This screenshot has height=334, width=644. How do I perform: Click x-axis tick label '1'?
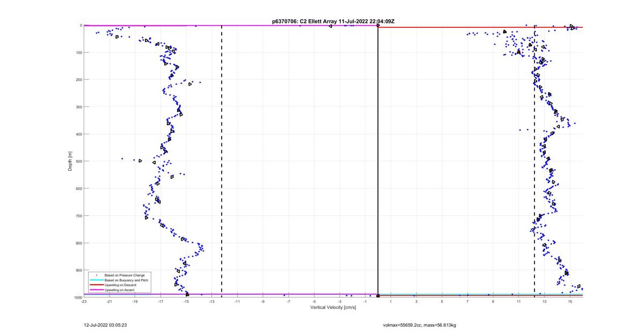(391, 302)
